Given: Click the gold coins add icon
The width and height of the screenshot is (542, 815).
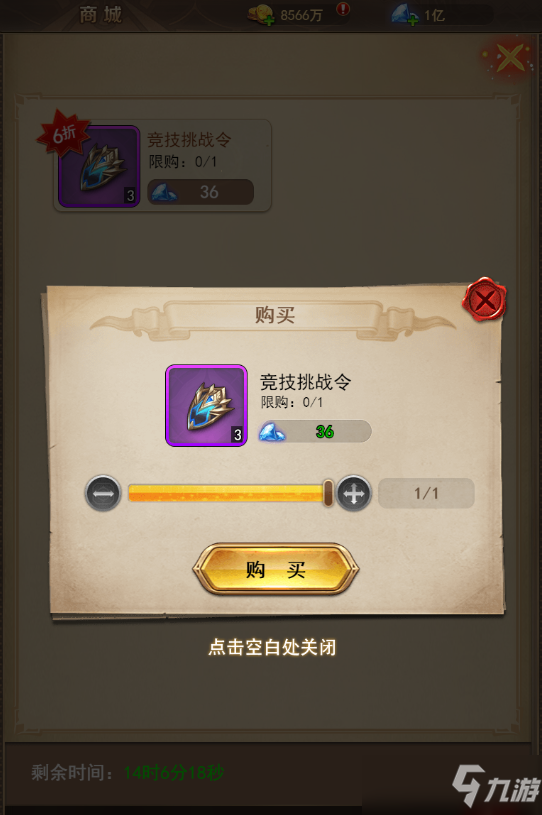Looking at the screenshot, I should tap(261, 15).
